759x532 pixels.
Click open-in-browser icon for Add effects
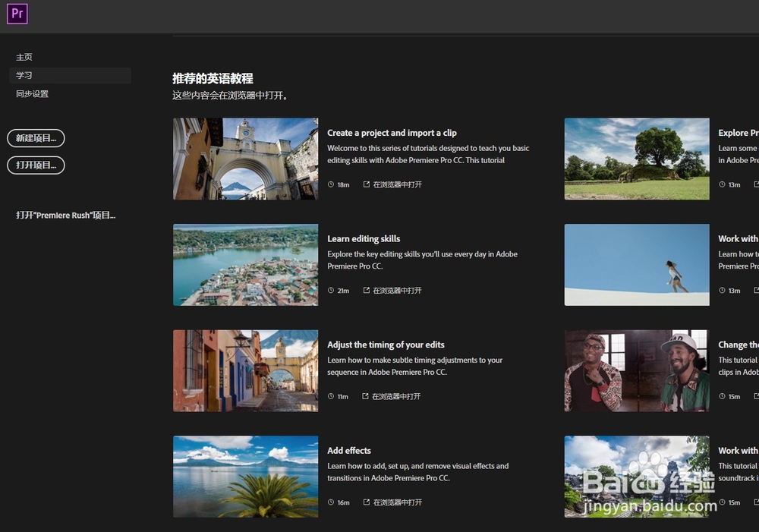click(x=367, y=502)
